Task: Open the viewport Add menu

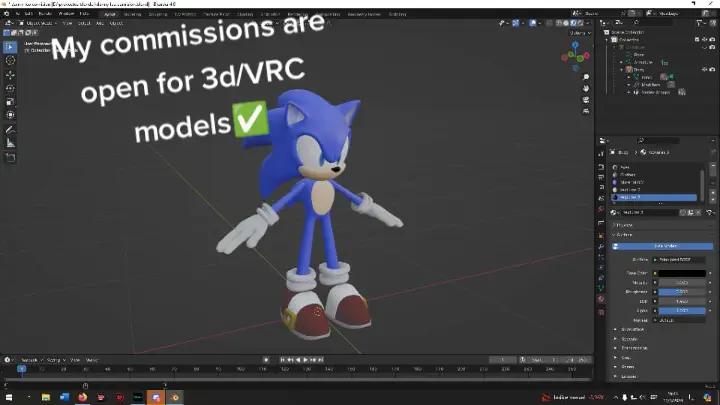Action: [x=100, y=23]
